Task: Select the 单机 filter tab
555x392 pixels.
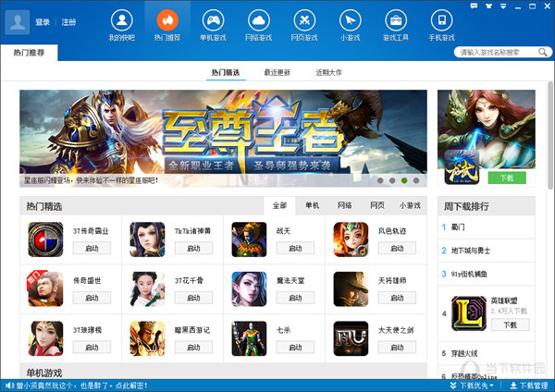Action: tap(313, 205)
